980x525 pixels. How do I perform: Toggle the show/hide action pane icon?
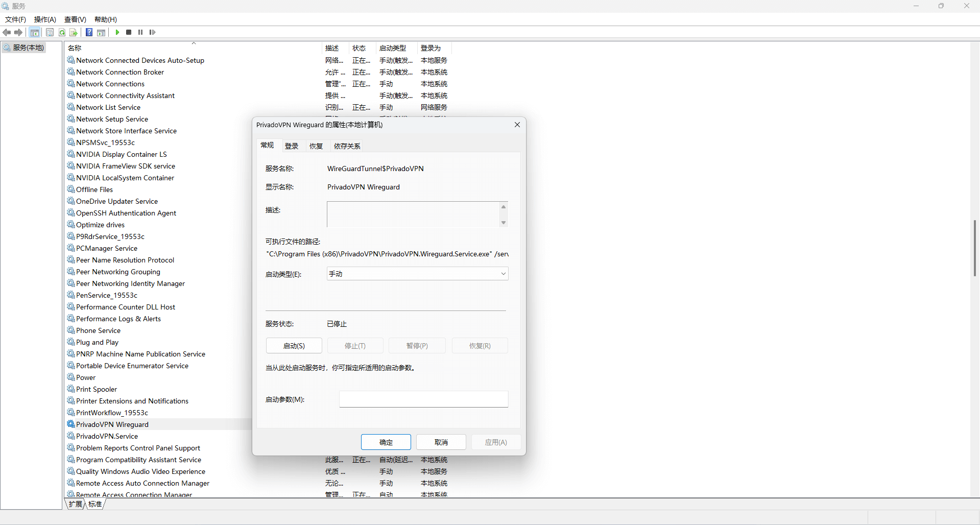pyautogui.click(x=101, y=32)
